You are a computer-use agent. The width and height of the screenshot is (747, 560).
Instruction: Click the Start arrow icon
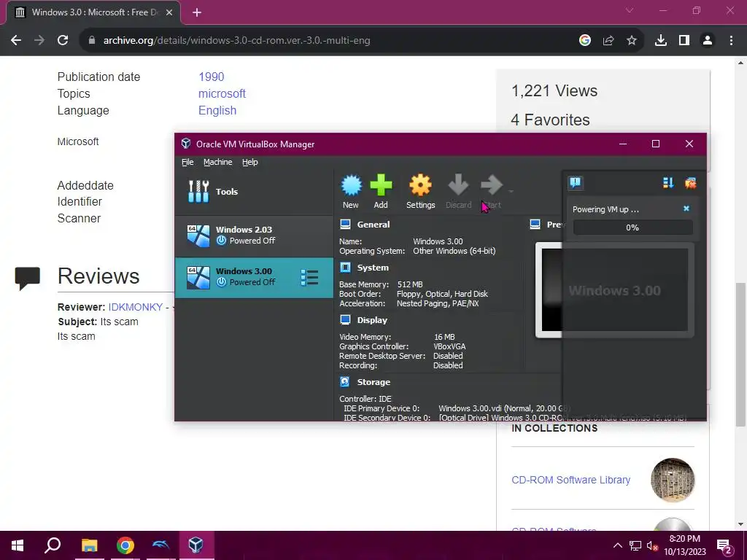[491, 185]
